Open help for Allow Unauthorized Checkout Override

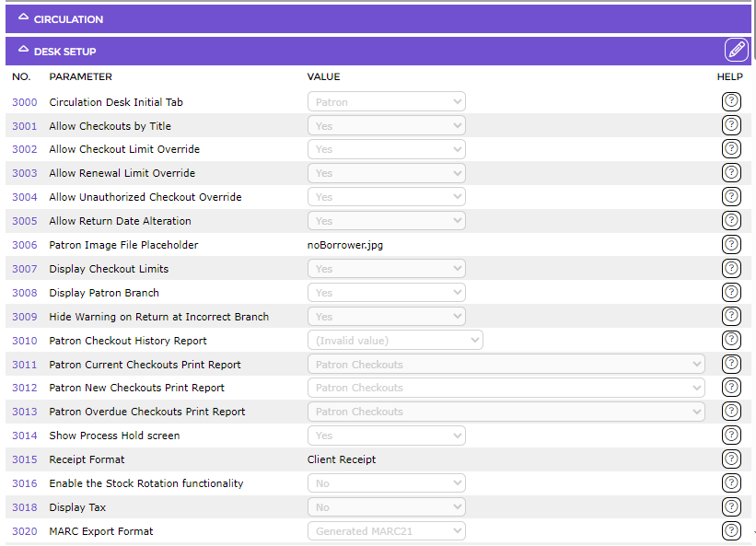[x=731, y=197]
